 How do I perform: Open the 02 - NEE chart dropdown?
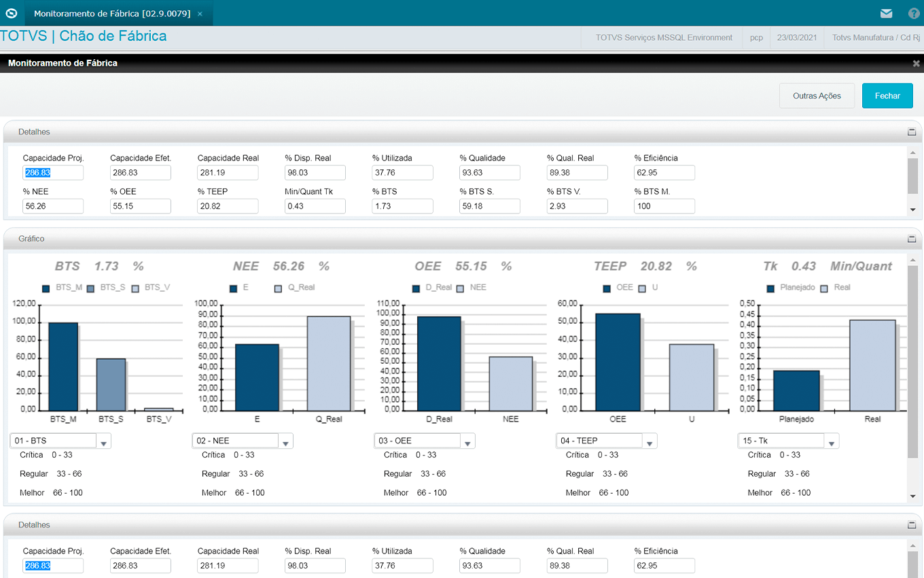pyautogui.click(x=286, y=442)
